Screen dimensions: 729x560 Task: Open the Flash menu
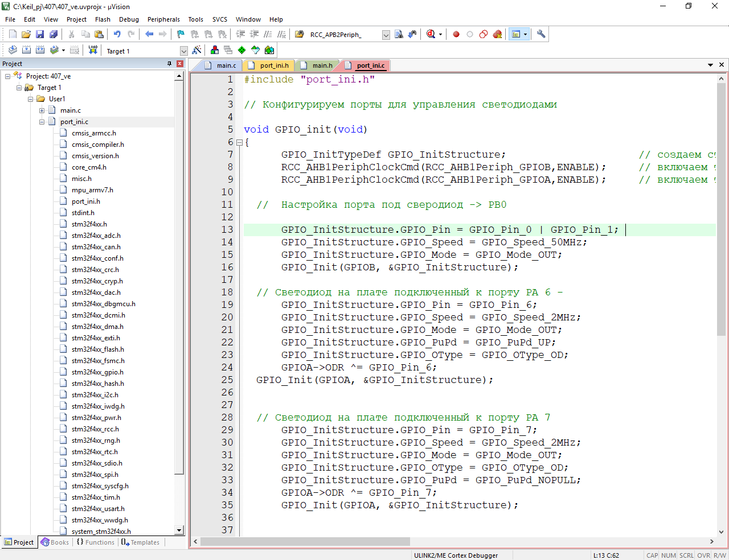point(103,19)
